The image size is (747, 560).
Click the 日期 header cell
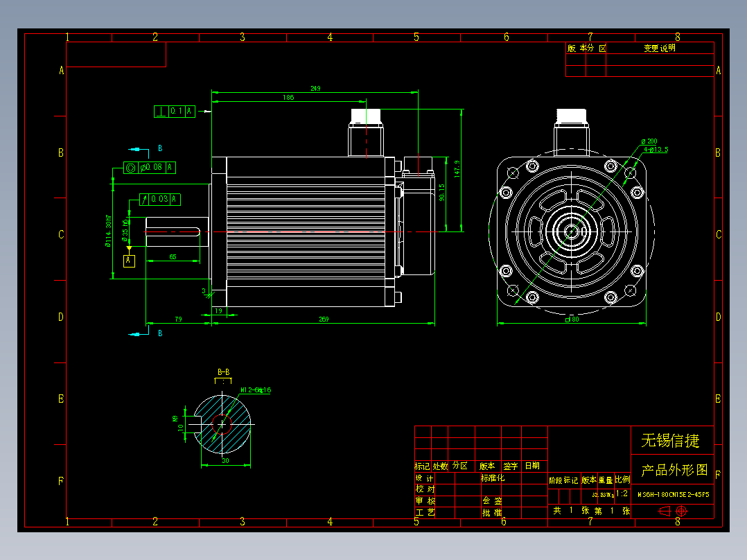532,466
